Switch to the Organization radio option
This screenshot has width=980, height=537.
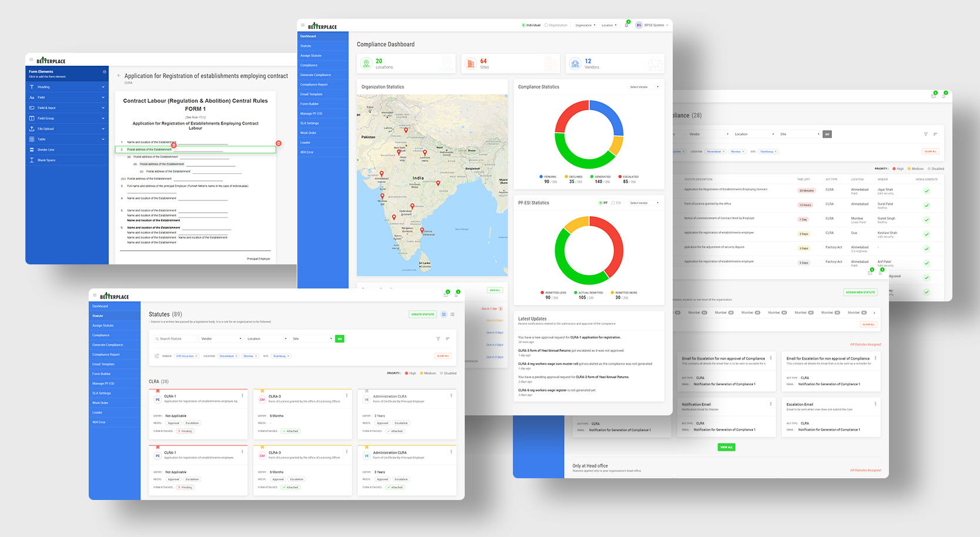pos(546,25)
